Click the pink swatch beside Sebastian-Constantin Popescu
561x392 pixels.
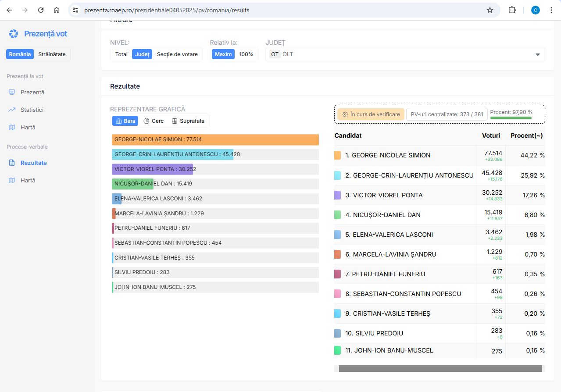point(337,294)
